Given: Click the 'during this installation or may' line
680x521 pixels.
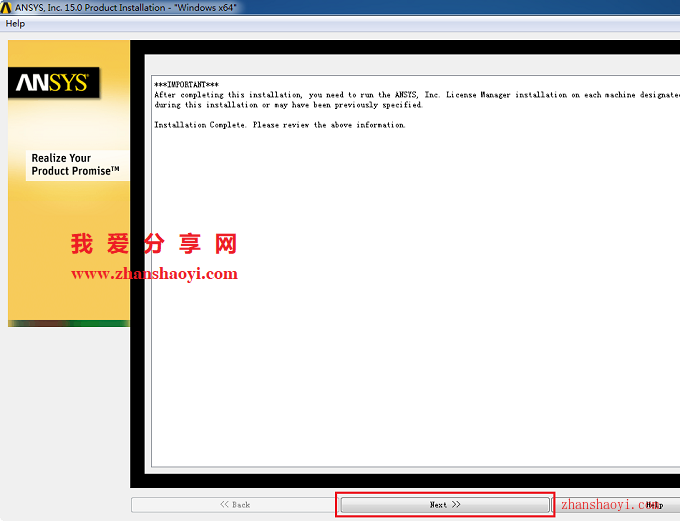Looking at the screenshot, I should pos(288,105).
